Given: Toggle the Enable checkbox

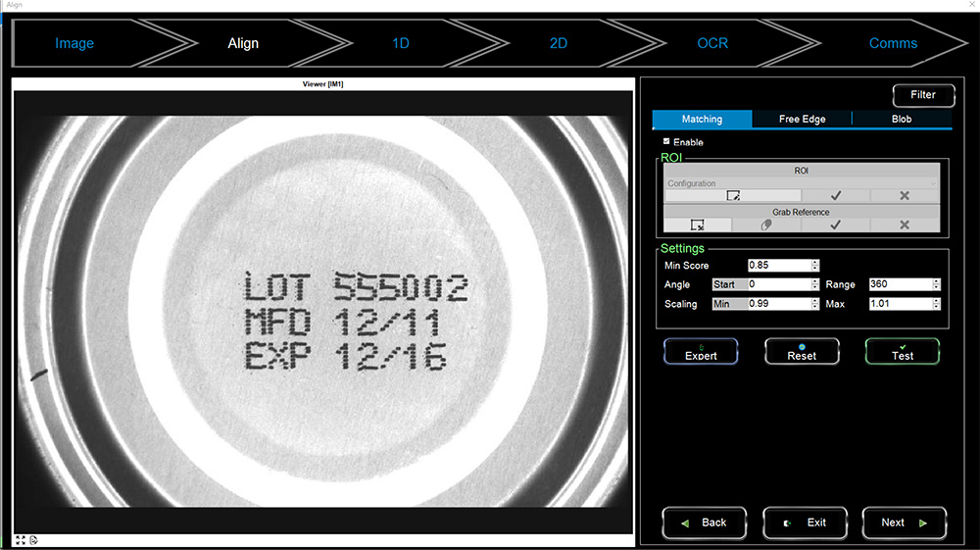Looking at the screenshot, I should point(667,142).
